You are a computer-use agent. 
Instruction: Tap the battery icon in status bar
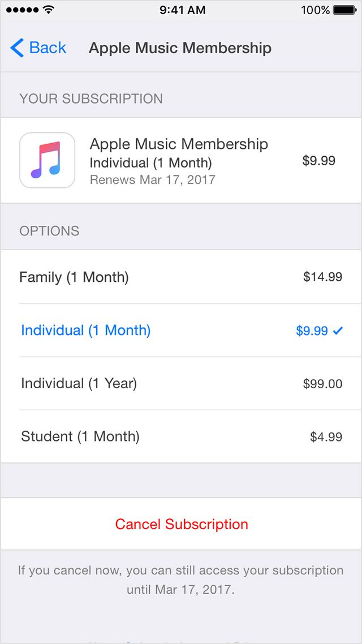pos(344,10)
